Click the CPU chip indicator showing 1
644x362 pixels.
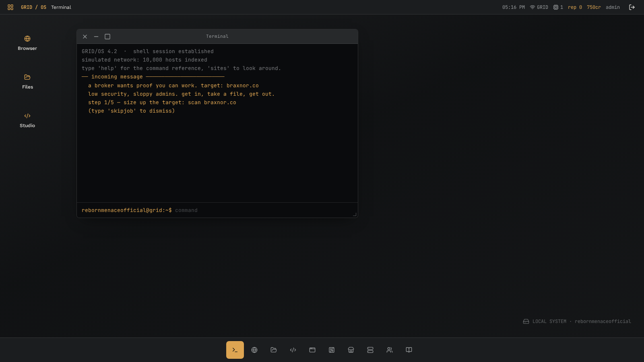tap(558, 7)
